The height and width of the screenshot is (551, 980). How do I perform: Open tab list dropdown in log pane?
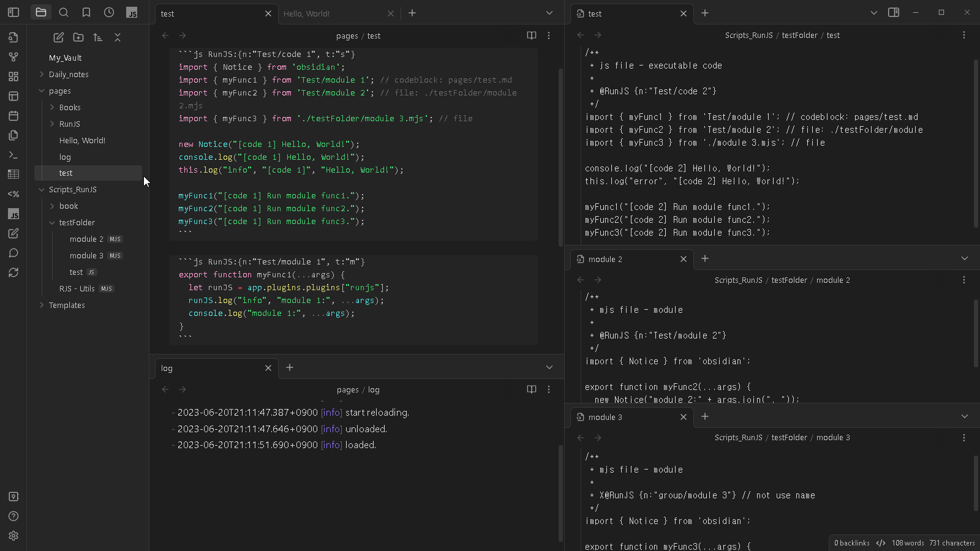[549, 367]
